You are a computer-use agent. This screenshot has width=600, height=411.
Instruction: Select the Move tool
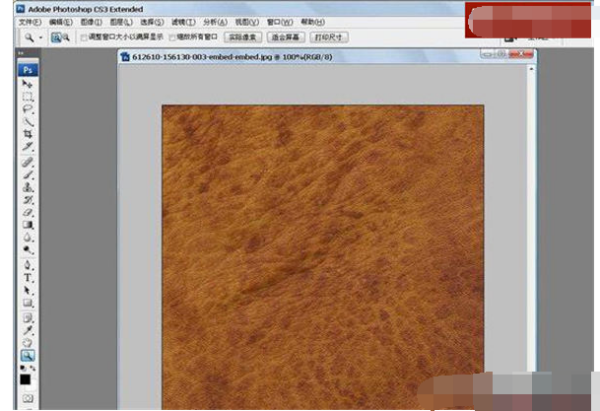tap(28, 84)
